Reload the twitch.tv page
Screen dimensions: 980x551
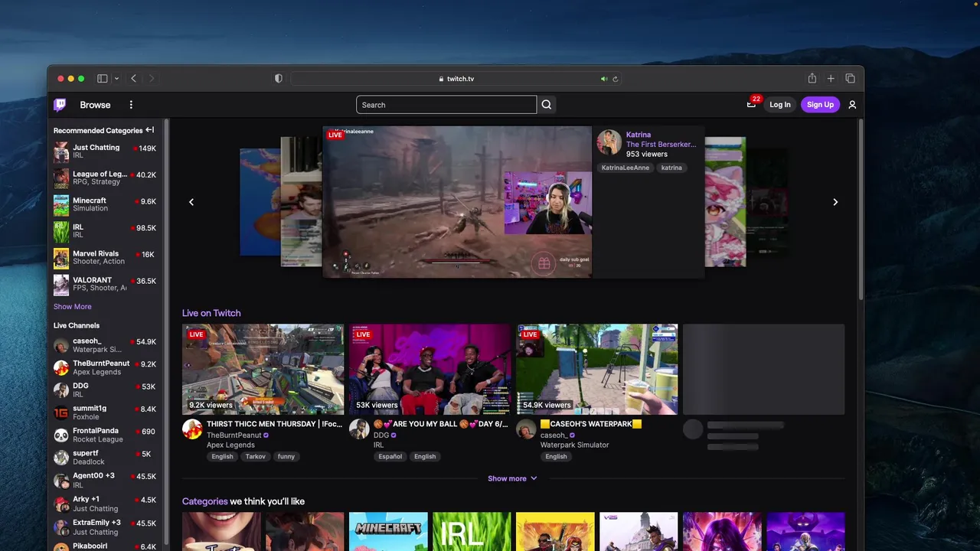point(615,79)
